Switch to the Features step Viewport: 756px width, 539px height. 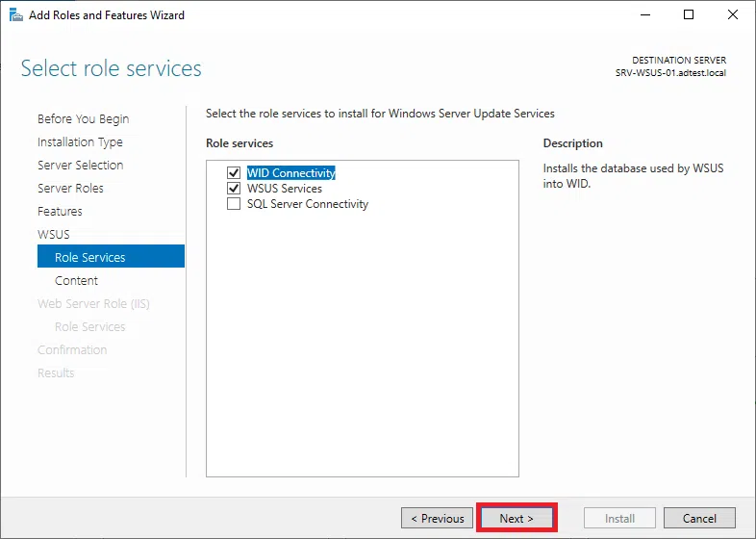pyautogui.click(x=60, y=212)
